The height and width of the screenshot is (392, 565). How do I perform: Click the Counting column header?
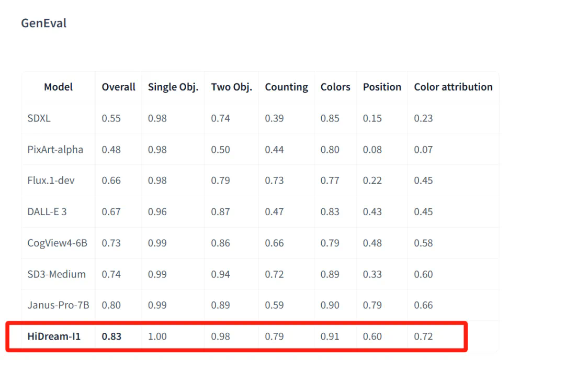coord(286,87)
